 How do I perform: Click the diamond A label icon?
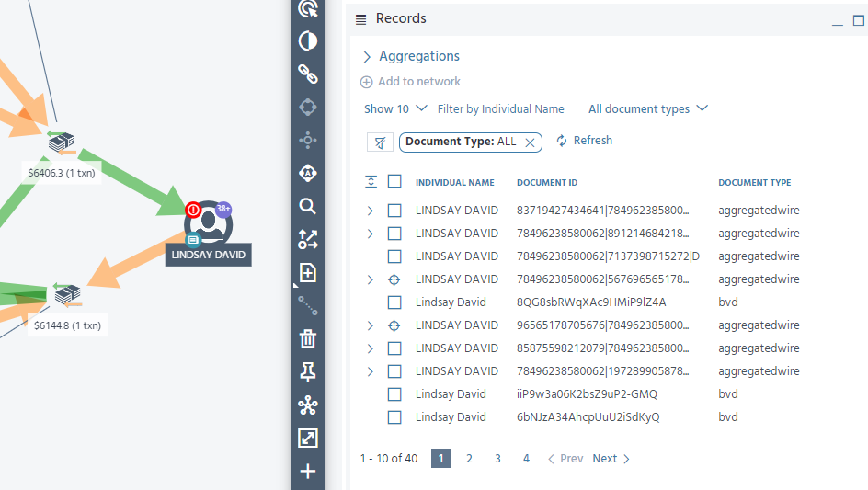pos(308,174)
